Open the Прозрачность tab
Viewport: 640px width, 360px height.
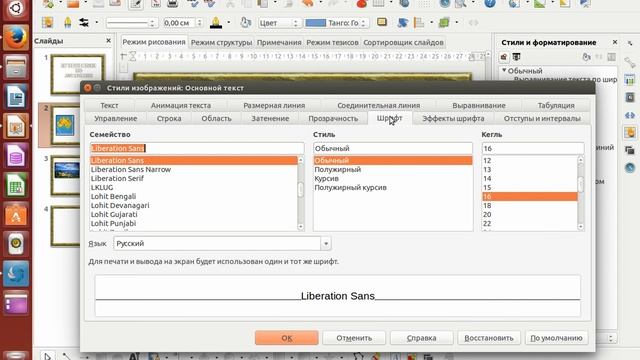click(x=333, y=118)
